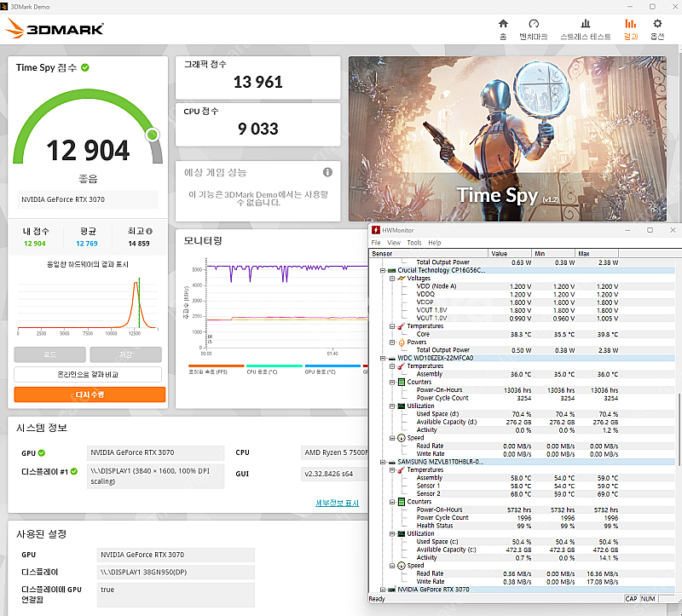Viewport: 682px width, 616px height.
Task: Click the CPU score value 9 033
Action: [x=258, y=129]
